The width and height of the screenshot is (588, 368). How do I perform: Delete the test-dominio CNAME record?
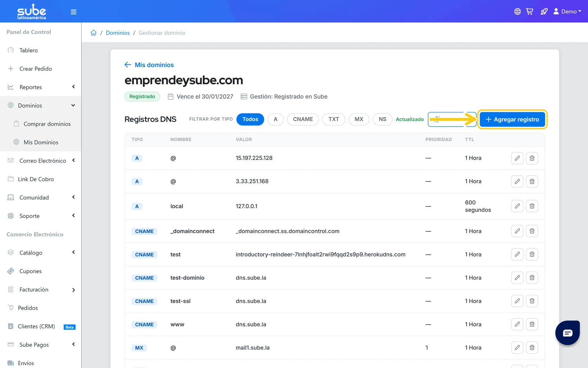[x=532, y=277]
